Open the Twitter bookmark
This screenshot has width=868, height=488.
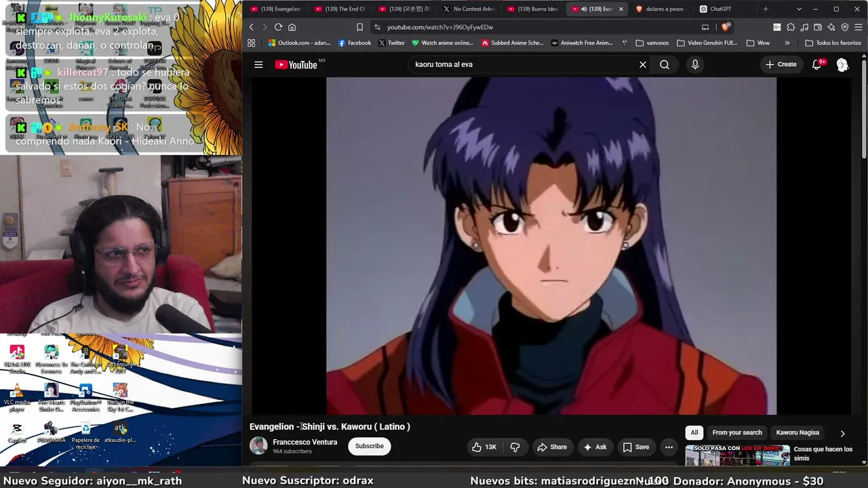pyautogui.click(x=391, y=43)
